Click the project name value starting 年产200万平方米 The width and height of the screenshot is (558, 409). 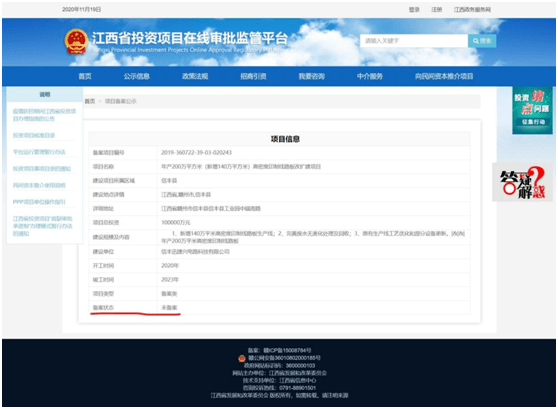pyautogui.click(x=241, y=167)
